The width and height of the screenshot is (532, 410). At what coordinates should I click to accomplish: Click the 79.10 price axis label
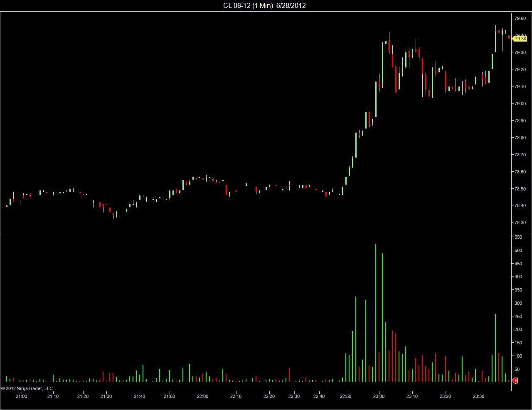point(520,86)
